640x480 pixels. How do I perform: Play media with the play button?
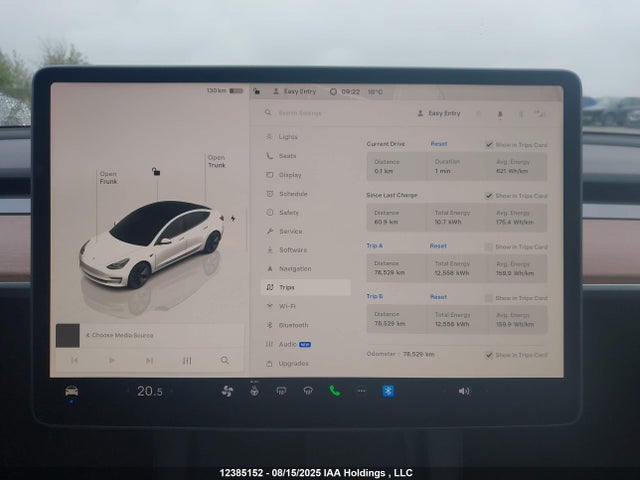[x=112, y=360]
